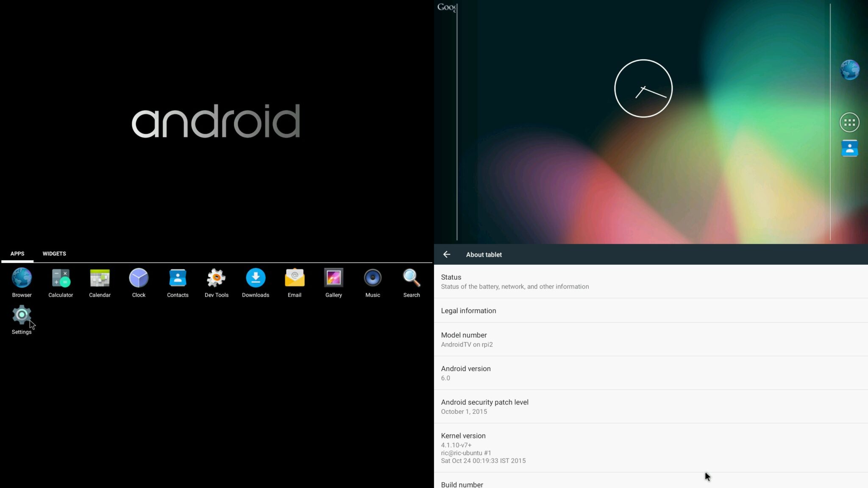The height and width of the screenshot is (488, 868).
Task: Switch to the WIDGETS tab
Action: (54, 254)
